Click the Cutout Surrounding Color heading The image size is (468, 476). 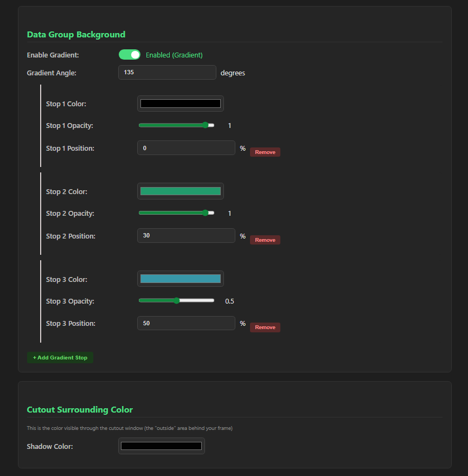[x=80, y=409]
